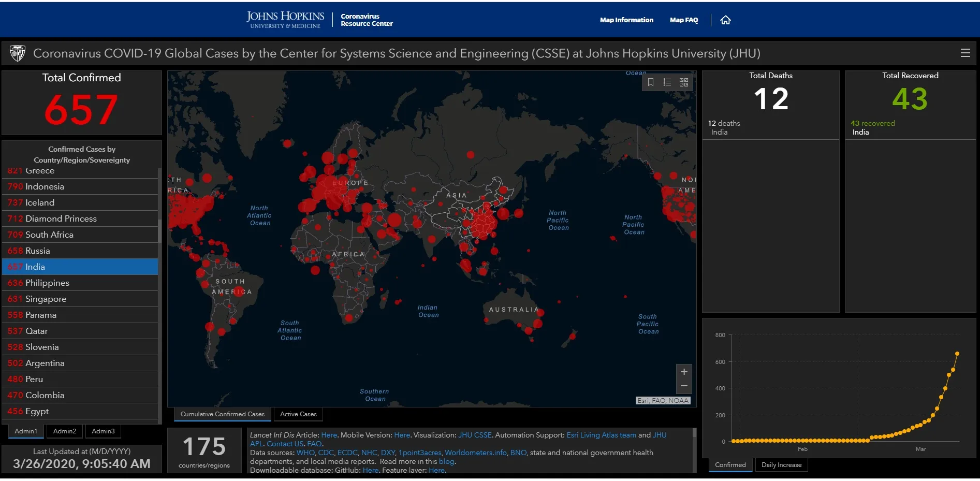The height and width of the screenshot is (481, 980).
Task: Zoom in the map with plus button
Action: pos(684,372)
